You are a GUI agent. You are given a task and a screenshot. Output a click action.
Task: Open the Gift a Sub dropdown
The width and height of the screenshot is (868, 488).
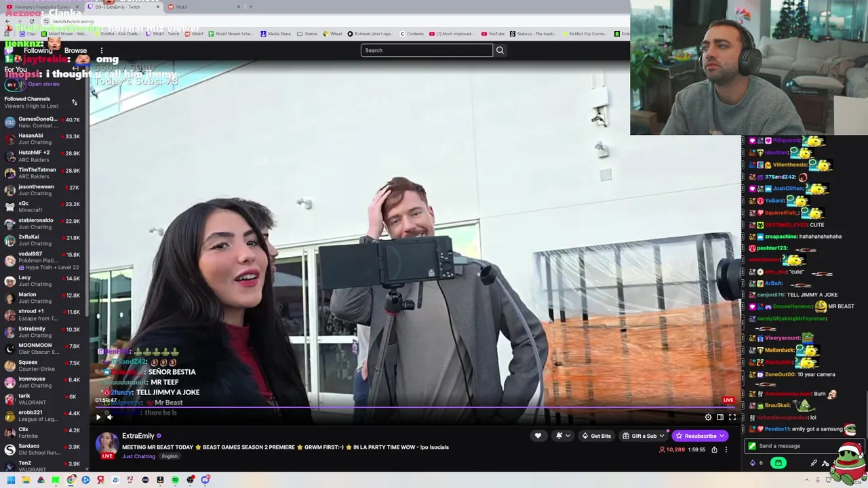click(x=644, y=436)
